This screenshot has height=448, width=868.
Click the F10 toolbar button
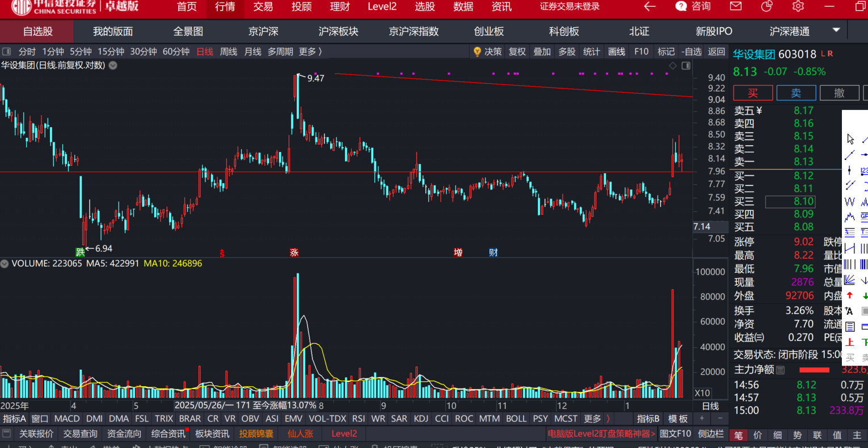pos(641,52)
